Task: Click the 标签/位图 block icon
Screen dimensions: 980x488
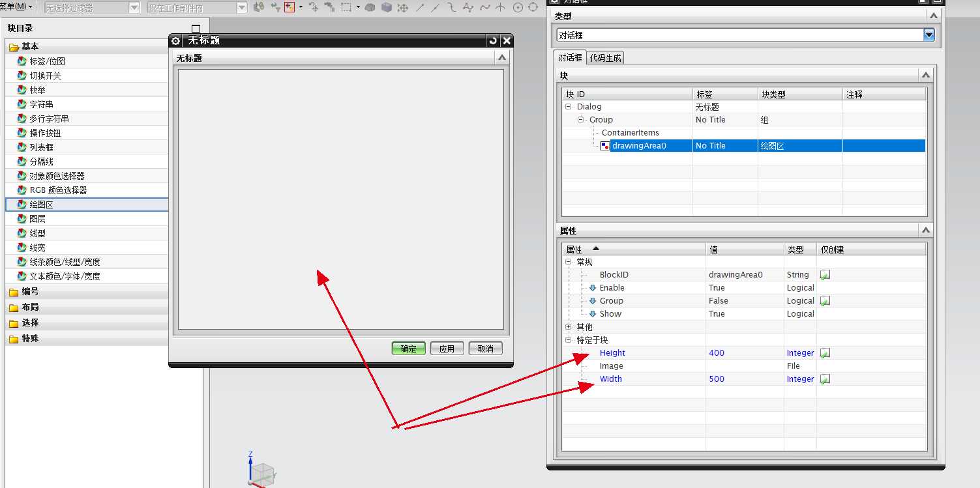Action: [x=22, y=61]
